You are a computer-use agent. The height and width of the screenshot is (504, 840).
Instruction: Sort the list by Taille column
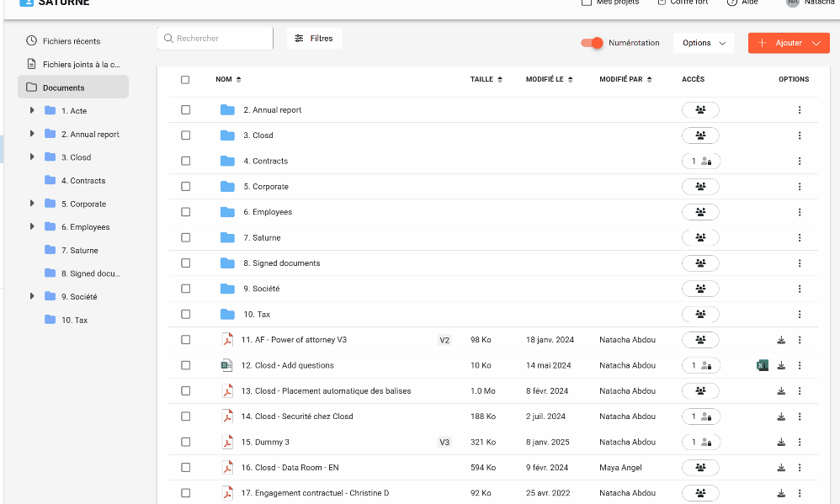pyautogui.click(x=486, y=80)
